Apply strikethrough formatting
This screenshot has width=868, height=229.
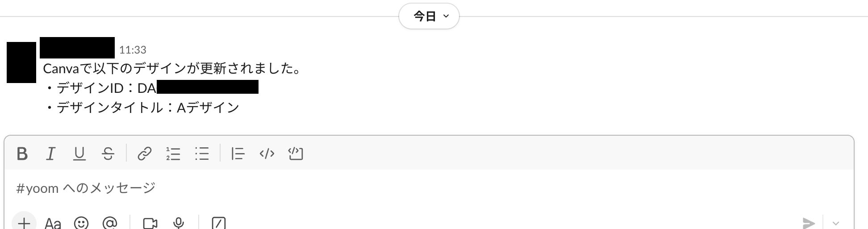tap(108, 154)
